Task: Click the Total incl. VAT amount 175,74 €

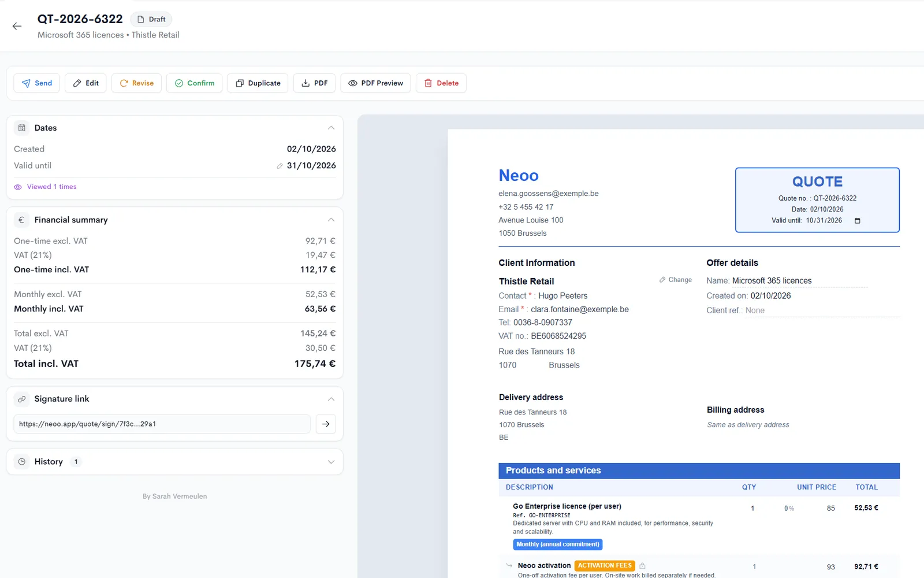Action: pyautogui.click(x=315, y=364)
